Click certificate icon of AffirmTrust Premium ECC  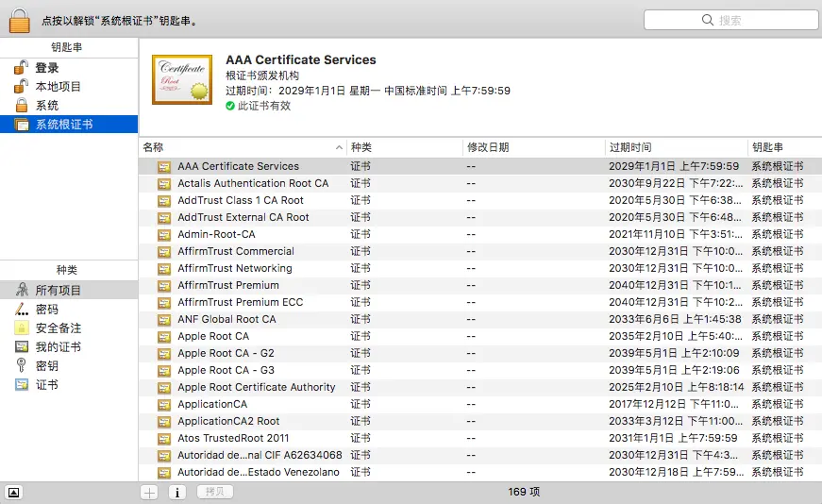point(164,303)
